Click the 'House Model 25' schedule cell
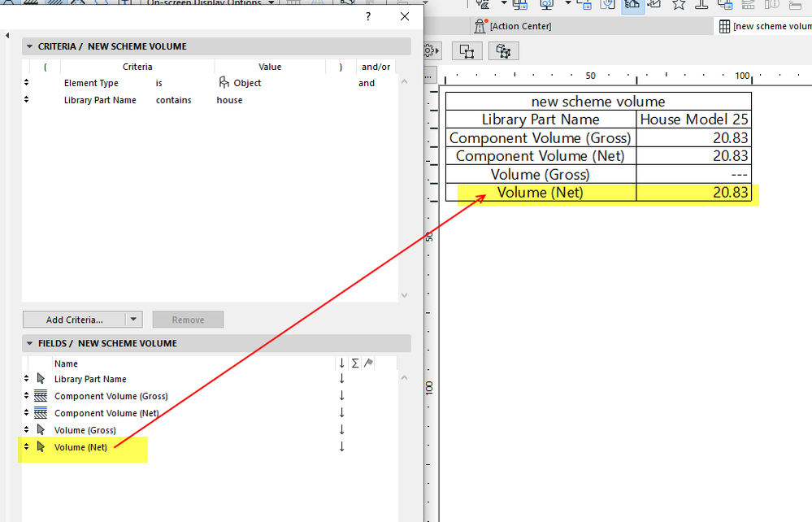 (694, 119)
